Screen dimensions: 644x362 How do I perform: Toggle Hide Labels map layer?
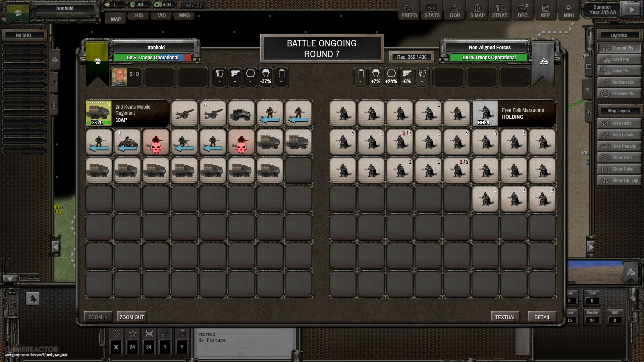619,135
